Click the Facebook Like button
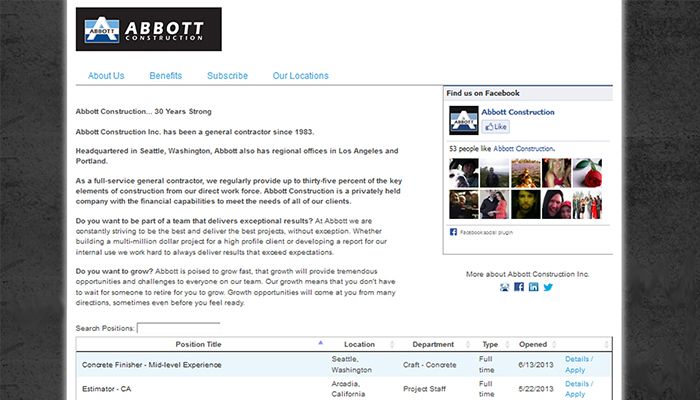 pyautogui.click(x=496, y=127)
